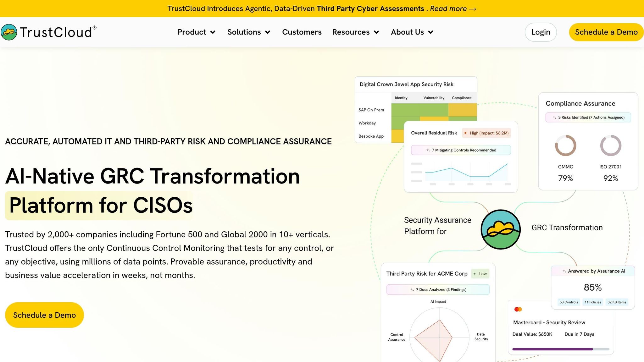Click the 'Mastercard - Security Review' title

[549, 322]
